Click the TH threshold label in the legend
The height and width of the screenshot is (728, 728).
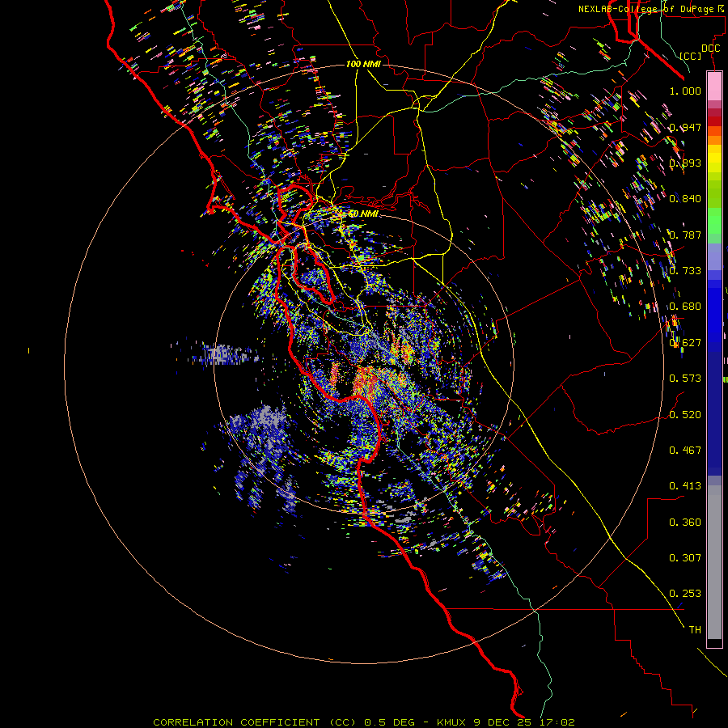point(695,630)
